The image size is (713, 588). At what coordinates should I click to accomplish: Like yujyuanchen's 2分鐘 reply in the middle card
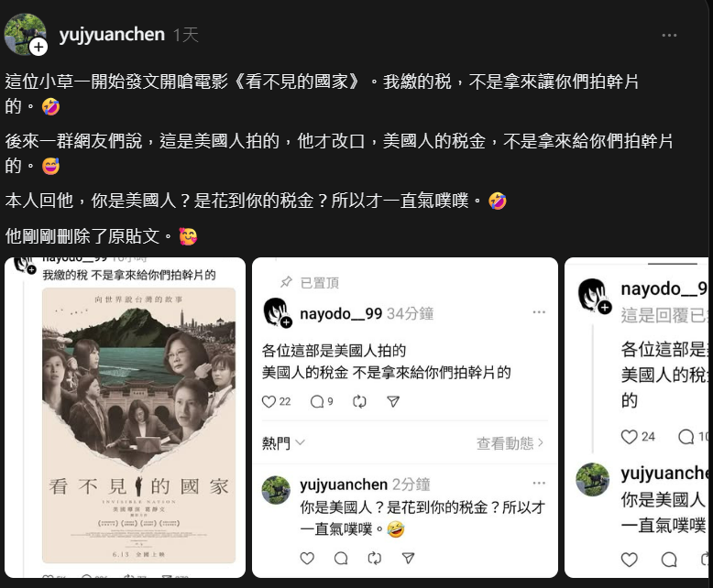click(307, 558)
